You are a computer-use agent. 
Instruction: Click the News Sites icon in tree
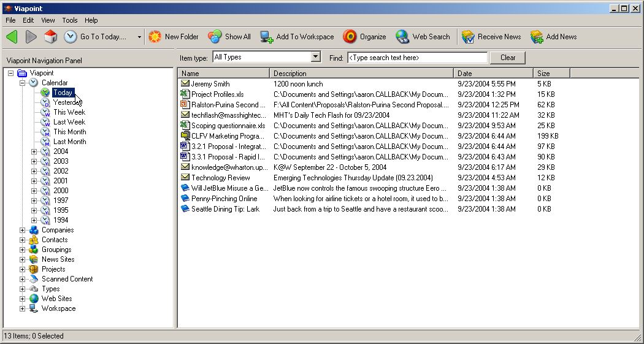click(x=34, y=259)
